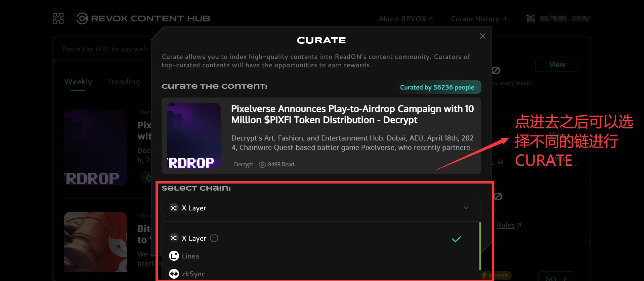
Task: Close the Curate dialog
Action: tap(483, 36)
